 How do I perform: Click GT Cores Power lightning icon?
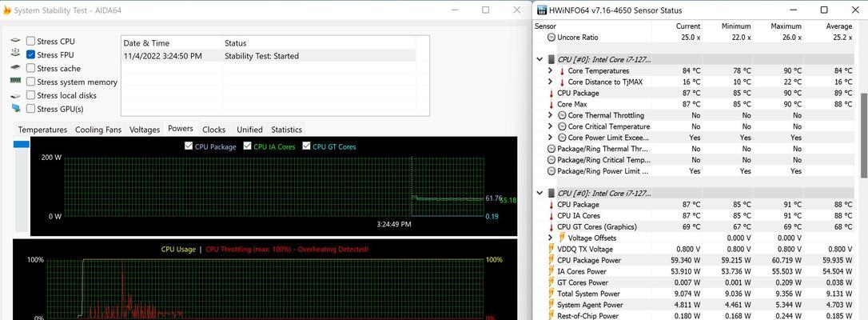click(x=551, y=282)
